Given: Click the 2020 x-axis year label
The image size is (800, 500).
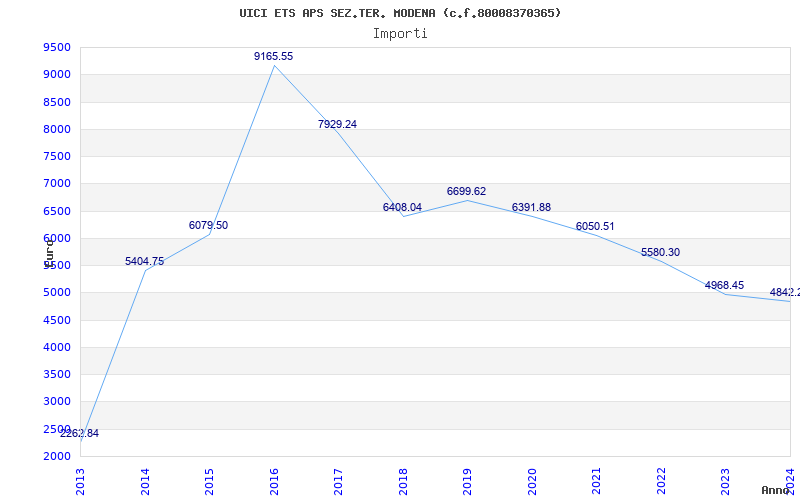Looking at the screenshot, I should click(x=532, y=481).
